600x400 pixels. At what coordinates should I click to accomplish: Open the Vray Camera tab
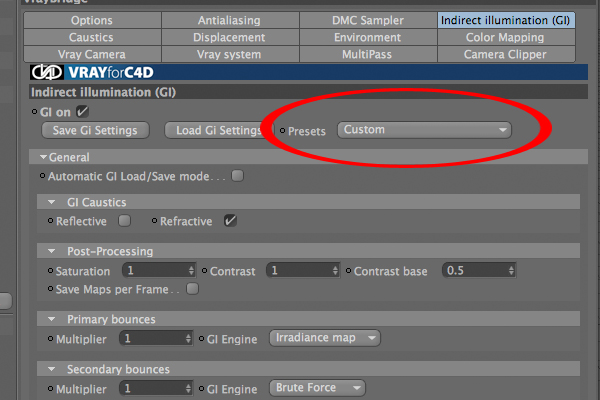(92, 54)
